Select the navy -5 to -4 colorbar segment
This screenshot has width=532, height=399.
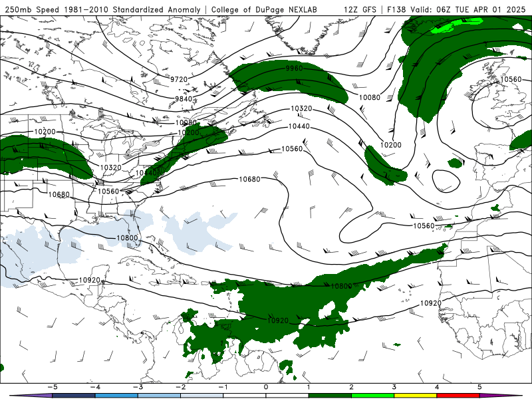(74, 396)
